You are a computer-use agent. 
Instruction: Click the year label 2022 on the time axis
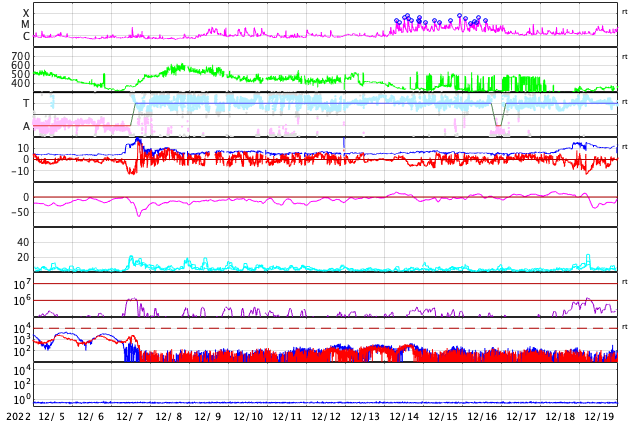18,417
